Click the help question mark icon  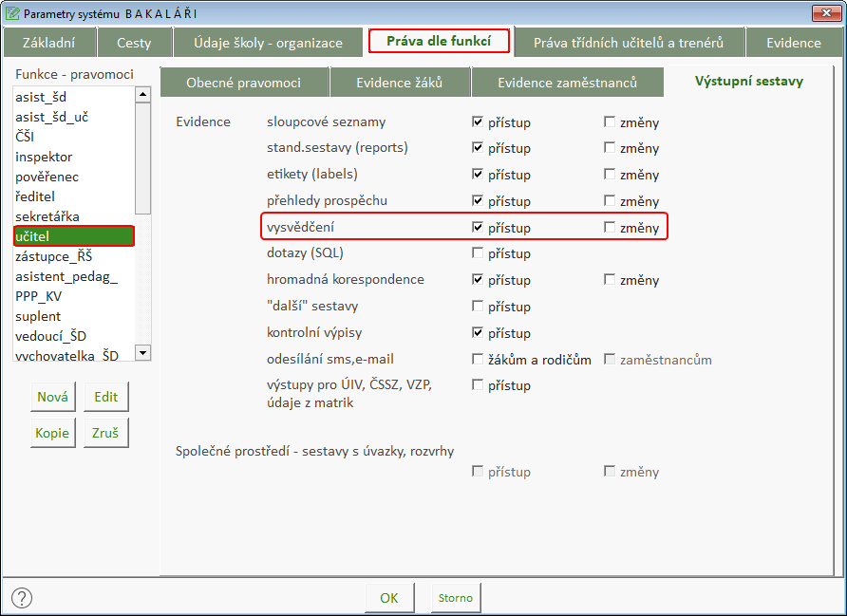click(22, 598)
